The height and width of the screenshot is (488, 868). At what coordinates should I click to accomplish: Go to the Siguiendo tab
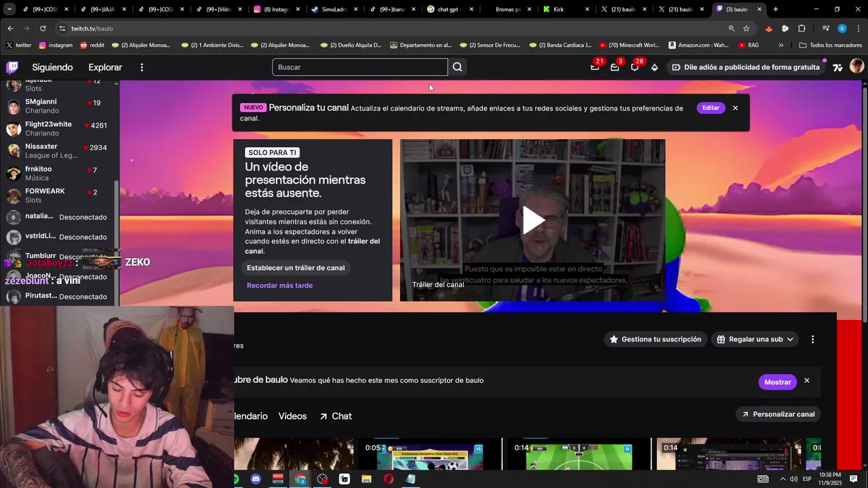tap(52, 67)
